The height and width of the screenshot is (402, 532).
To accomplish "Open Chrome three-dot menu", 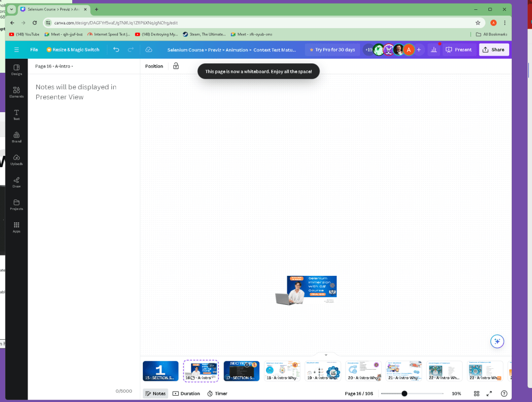I will point(504,23).
